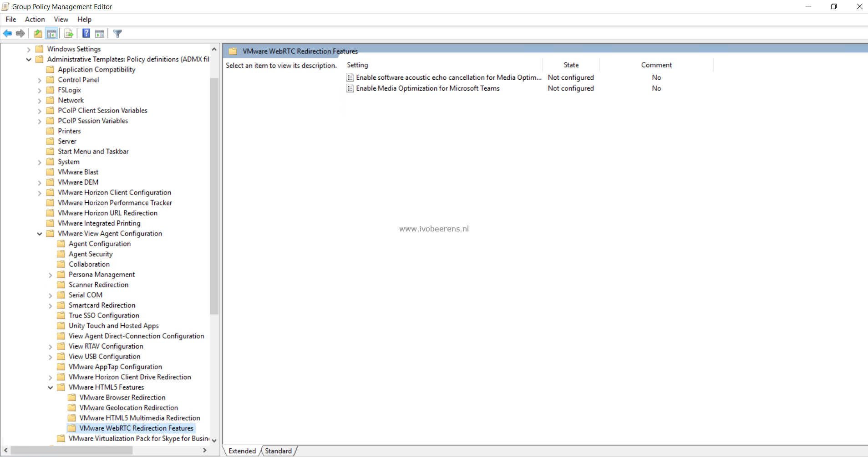This screenshot has width=868, height=457.
Task: Select VMware Horizon Performance Tracker item
Action: pyautogui.click(x=115, y=203)
